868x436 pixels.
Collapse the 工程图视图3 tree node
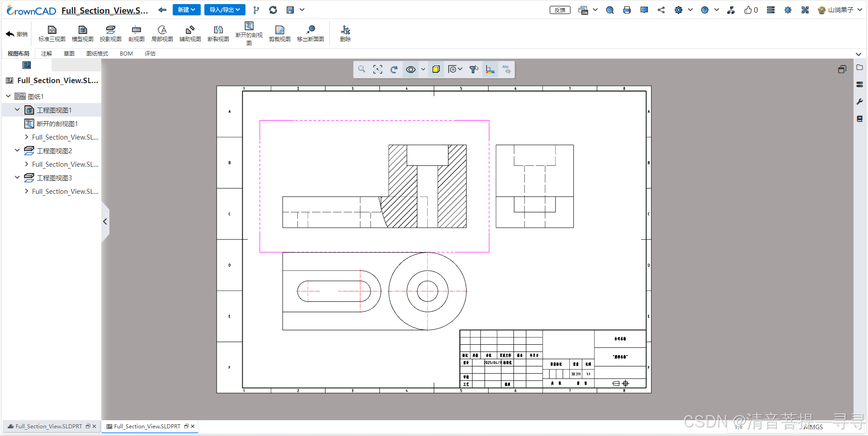[17, 178]
